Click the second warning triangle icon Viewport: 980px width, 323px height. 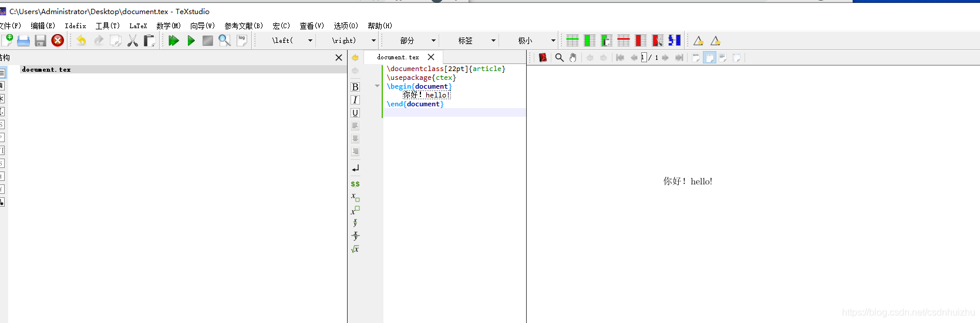715,41
